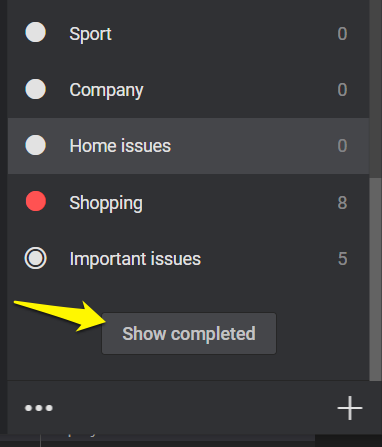The width and height of the screenshot is (382, 447).
Task: Click the white circle beside Home issues
Action: tap(36, 145)
